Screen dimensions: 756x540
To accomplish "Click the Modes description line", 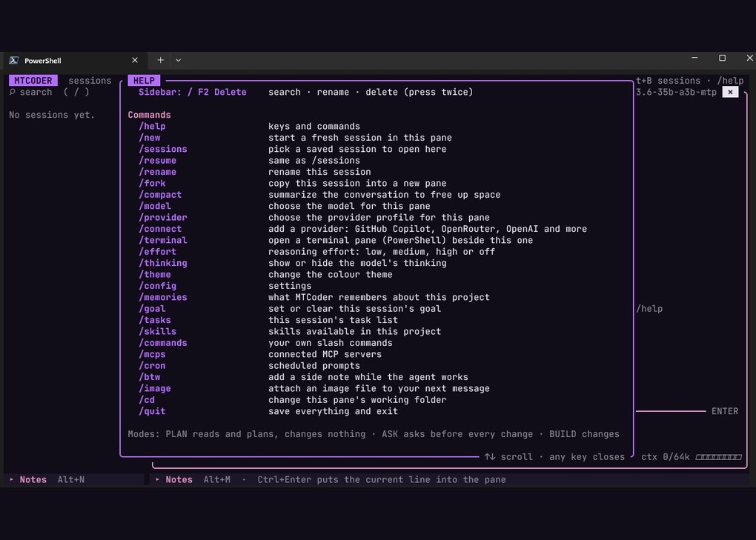I will pos(374,435).
